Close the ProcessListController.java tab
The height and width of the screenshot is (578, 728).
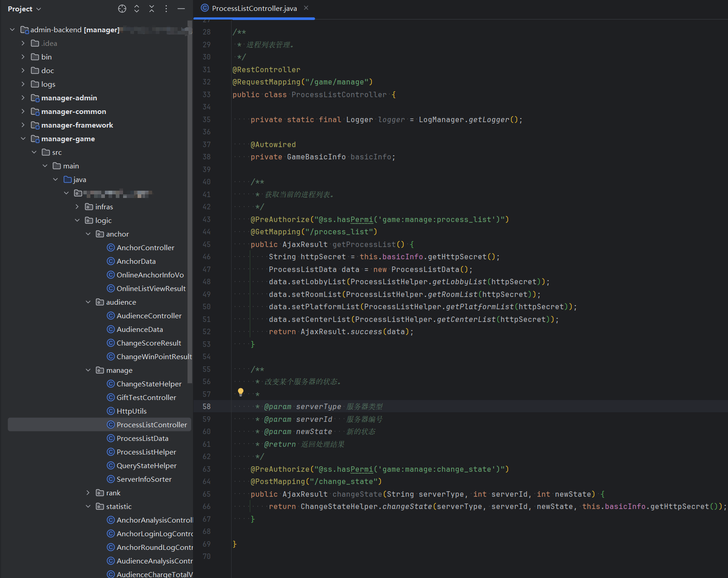(x=306, y=8)
